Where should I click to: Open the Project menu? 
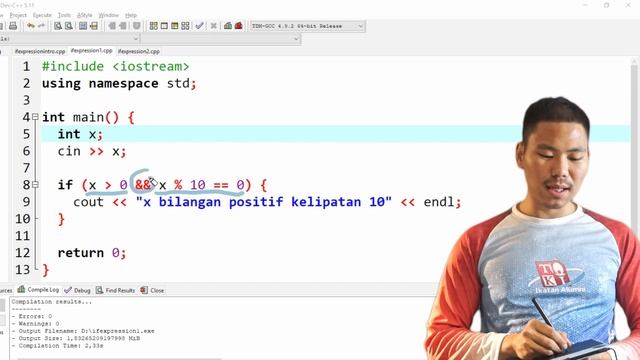[18, 15]
